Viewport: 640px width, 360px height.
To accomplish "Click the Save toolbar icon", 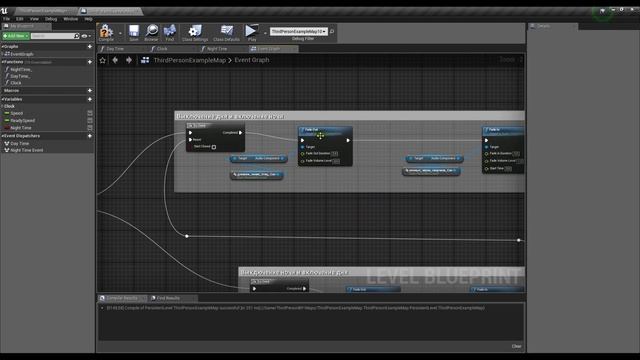I will pyautogui.click(x=134, y=31).
